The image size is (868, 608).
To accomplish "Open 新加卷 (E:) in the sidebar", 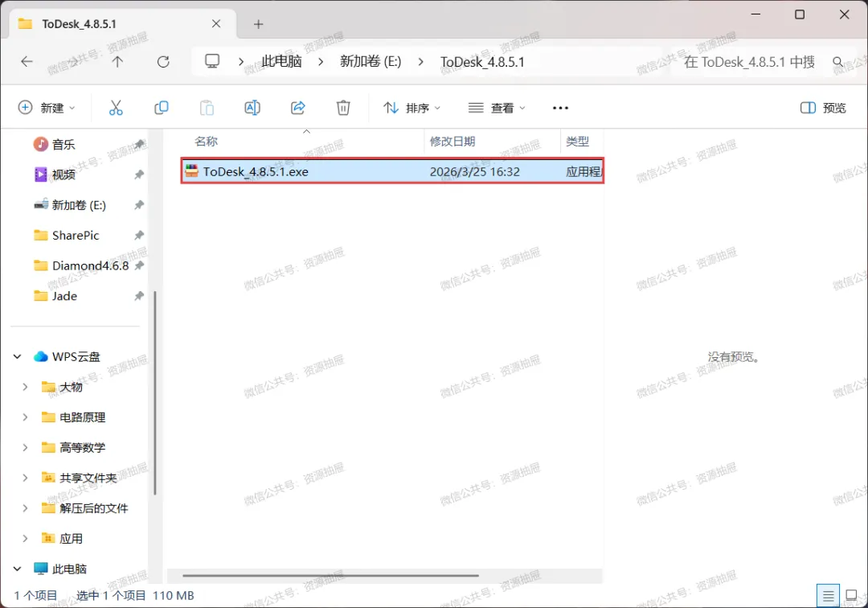I will pos(80,205).
